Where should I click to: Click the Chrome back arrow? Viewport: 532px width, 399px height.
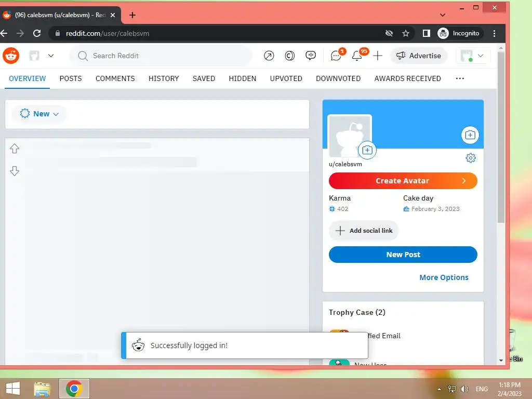coord(4,33)
